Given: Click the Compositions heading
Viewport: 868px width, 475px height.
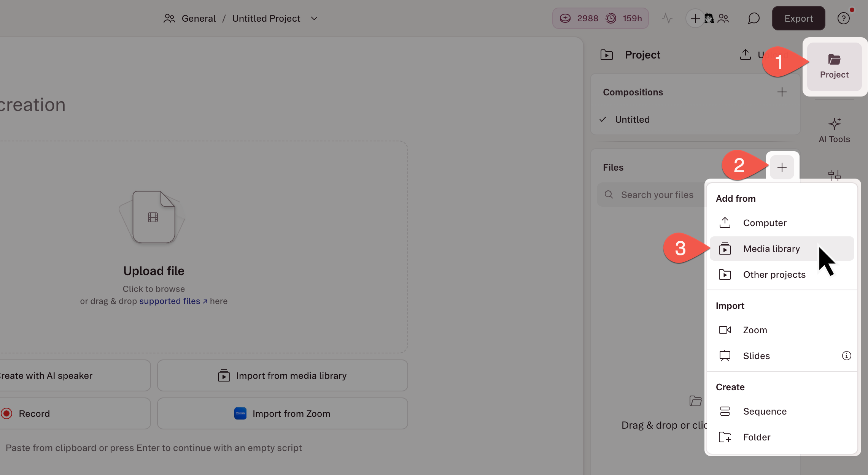Looking at the screenshot, I should coord(633,92).
